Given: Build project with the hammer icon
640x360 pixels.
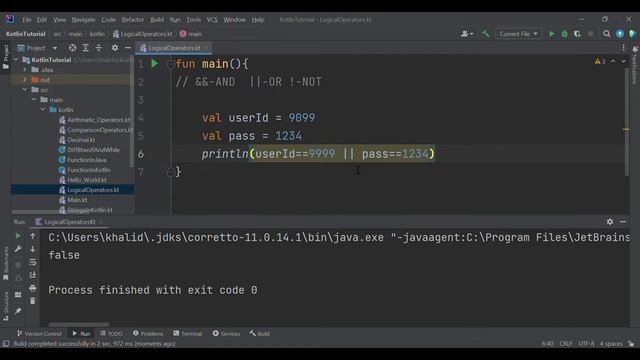Looking at the screenshot, I should click(485, 34).
